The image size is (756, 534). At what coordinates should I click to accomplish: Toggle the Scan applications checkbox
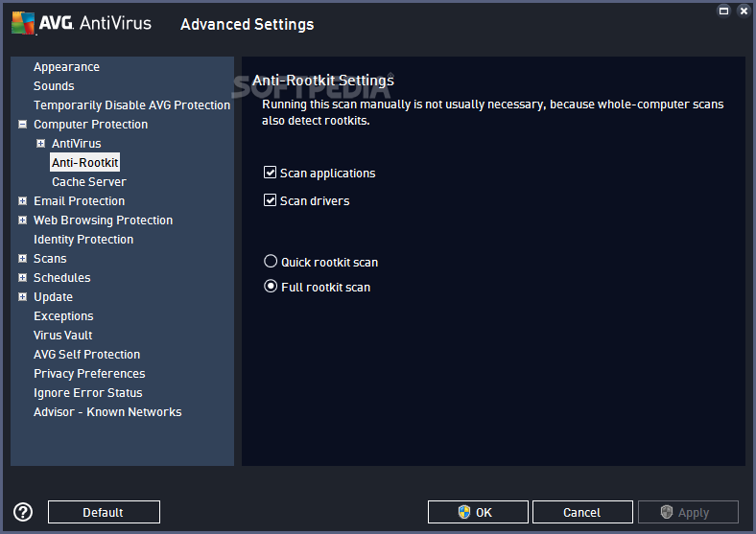270,173
